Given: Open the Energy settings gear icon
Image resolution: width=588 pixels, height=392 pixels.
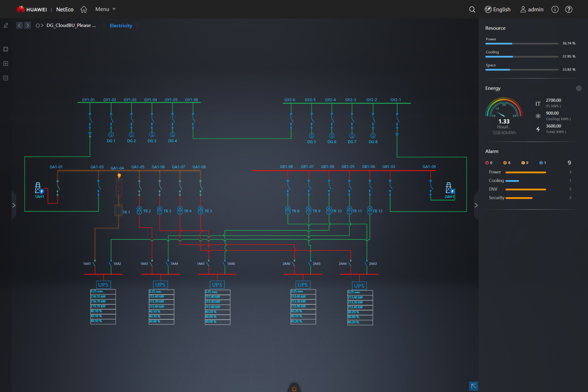Looking at the screenshot, I should [x=579, y=88].
